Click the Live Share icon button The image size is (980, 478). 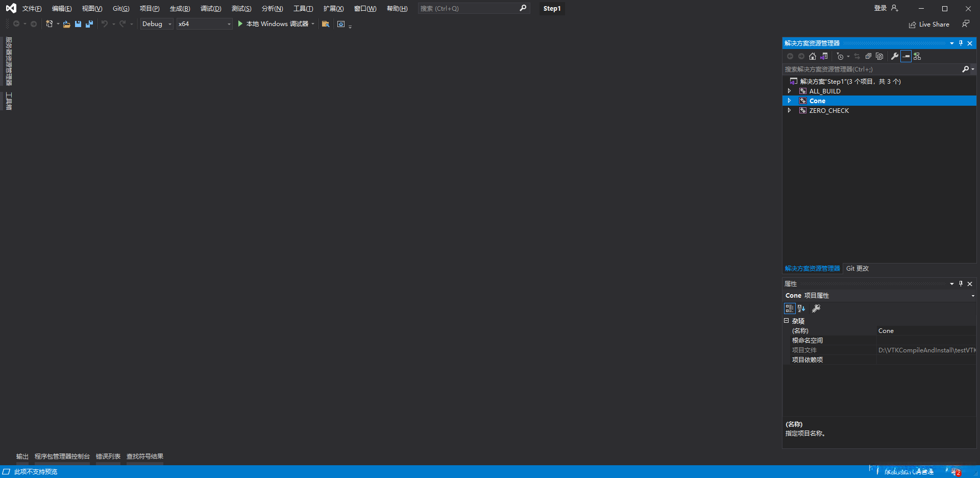(x=929, y=25)
